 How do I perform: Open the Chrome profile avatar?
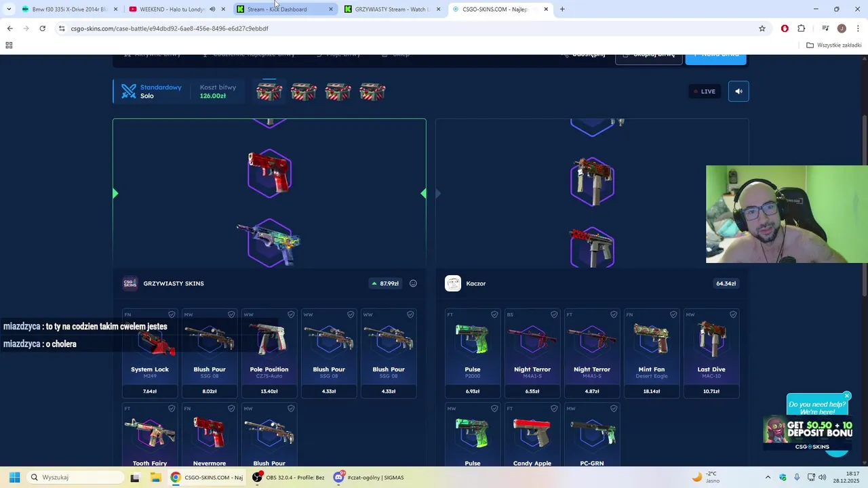click(x=842, y=28)
